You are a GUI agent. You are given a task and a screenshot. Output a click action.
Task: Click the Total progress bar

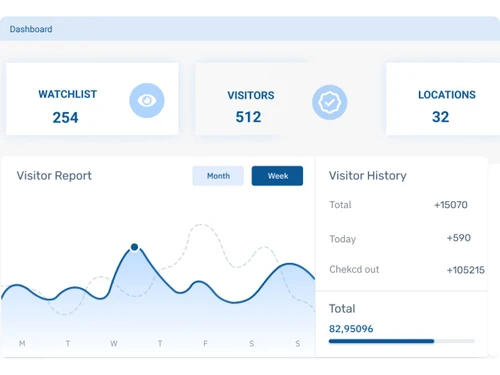pos(401,341)
